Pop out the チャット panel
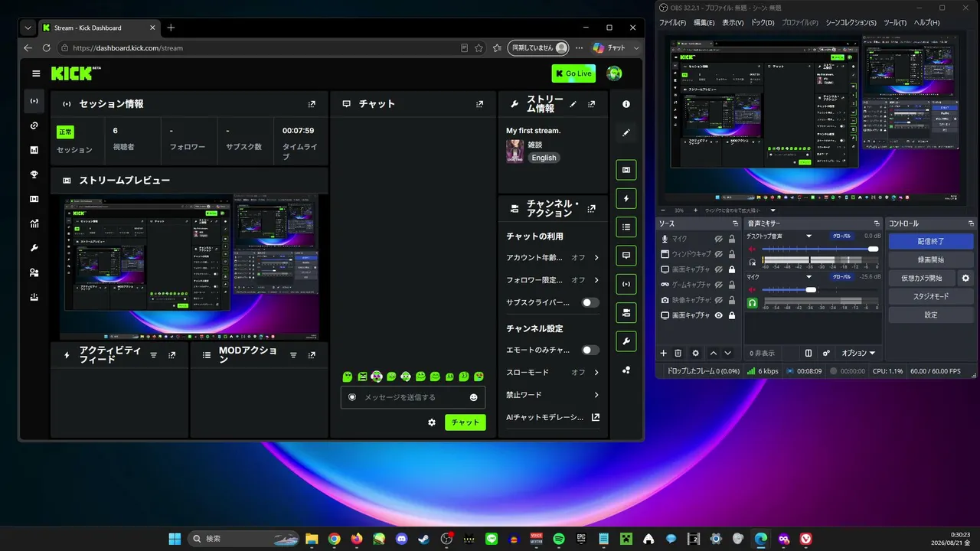Screen dimensions: 980x551 point(479,104)
